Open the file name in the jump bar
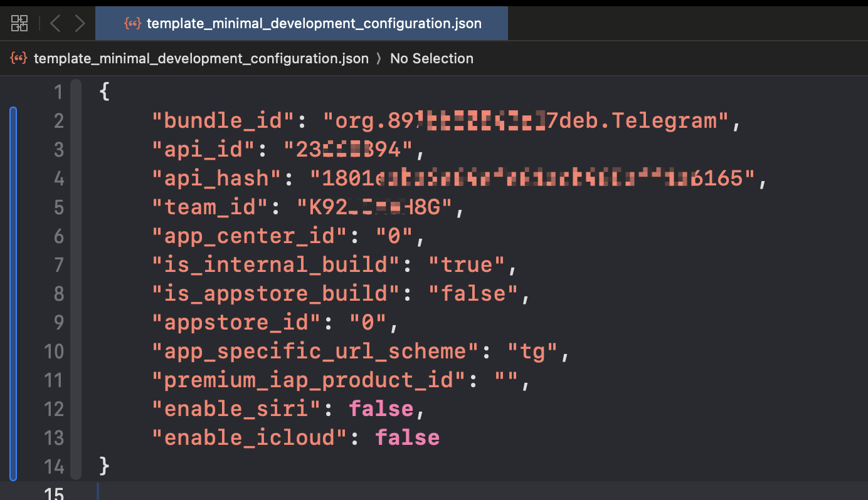 point(201,59)
